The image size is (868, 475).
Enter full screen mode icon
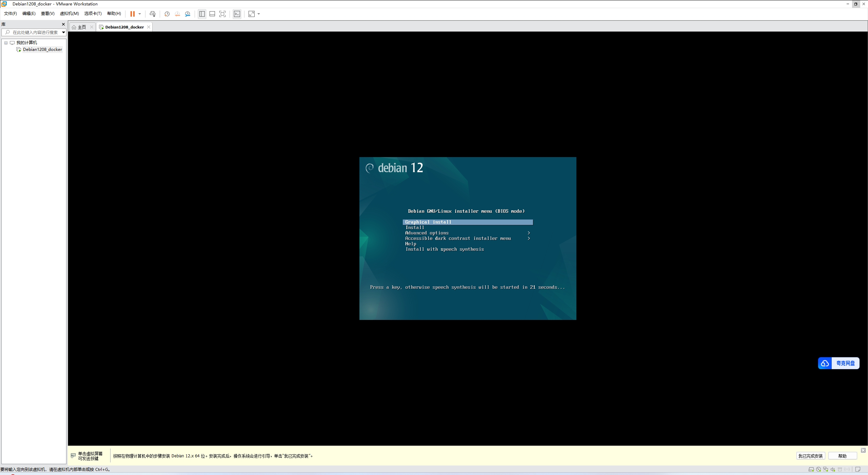[222, 14]
